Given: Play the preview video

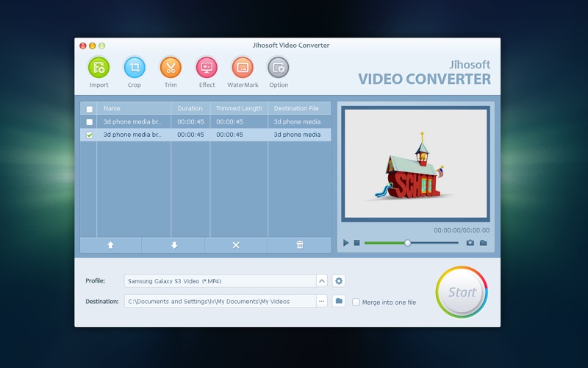Looking at the screenshot, I should 345,243.
